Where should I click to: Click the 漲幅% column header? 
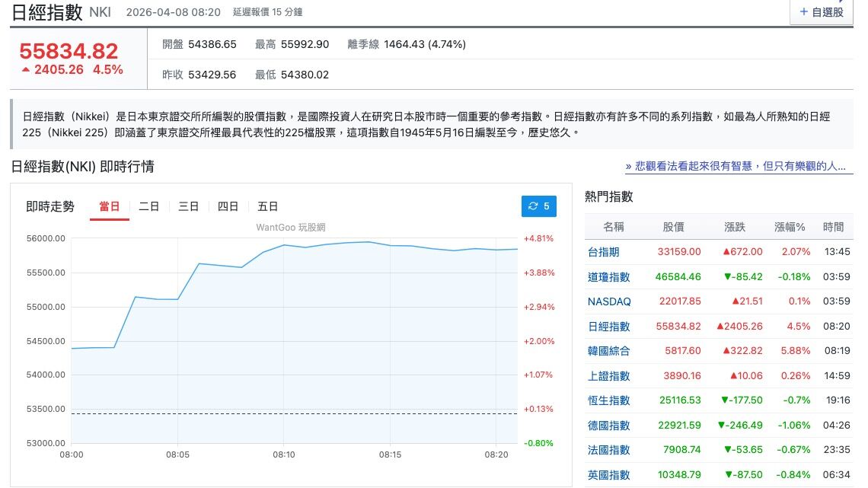click(x=789, y=227)
